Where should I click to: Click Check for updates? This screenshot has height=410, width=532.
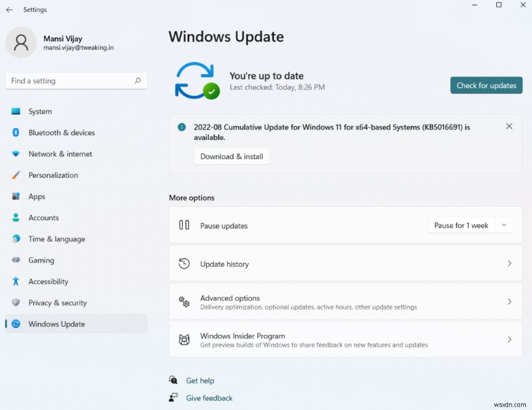(486, 85)
